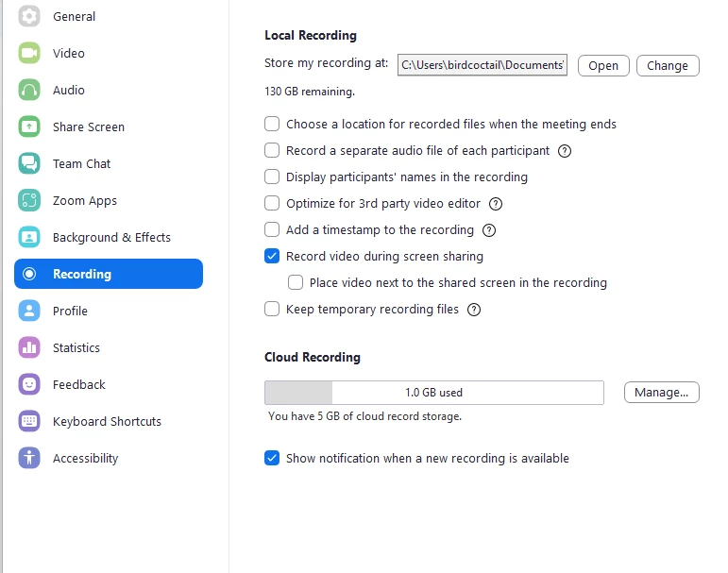The height and width of the screenshot is (573, 728).
Task: Click the Video camera icon
Action: pos(29,53)
